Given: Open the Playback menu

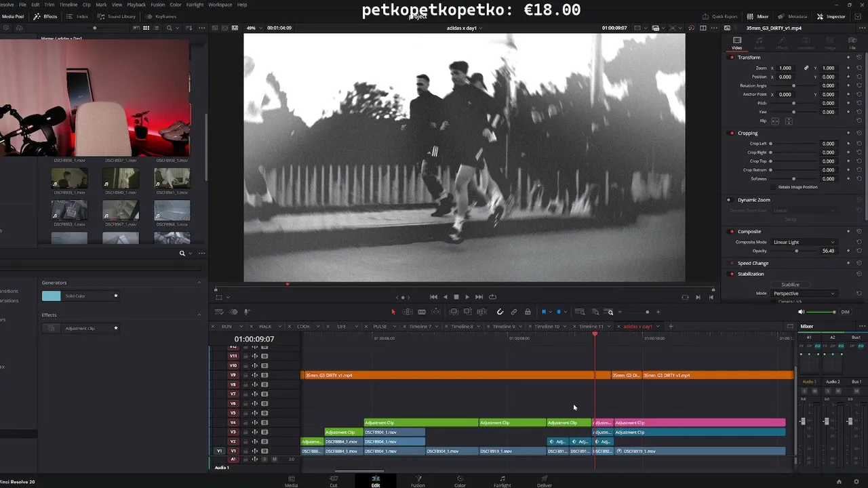Looking at the screenshot, I should click(136, 5).
